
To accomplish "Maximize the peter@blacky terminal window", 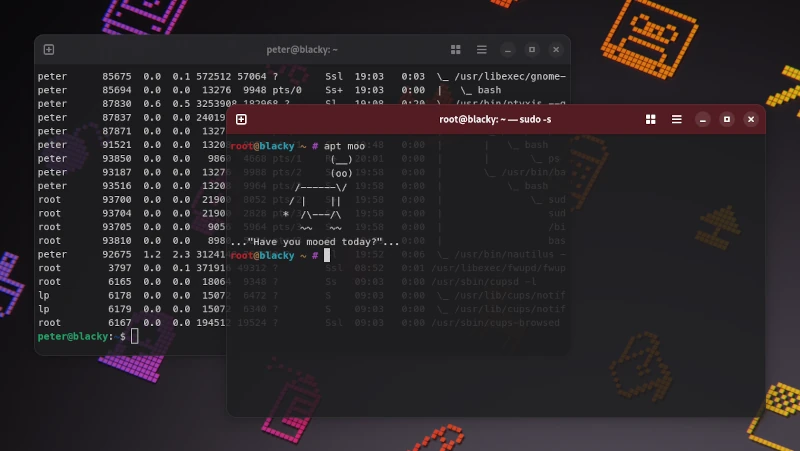I will point(532,49).
